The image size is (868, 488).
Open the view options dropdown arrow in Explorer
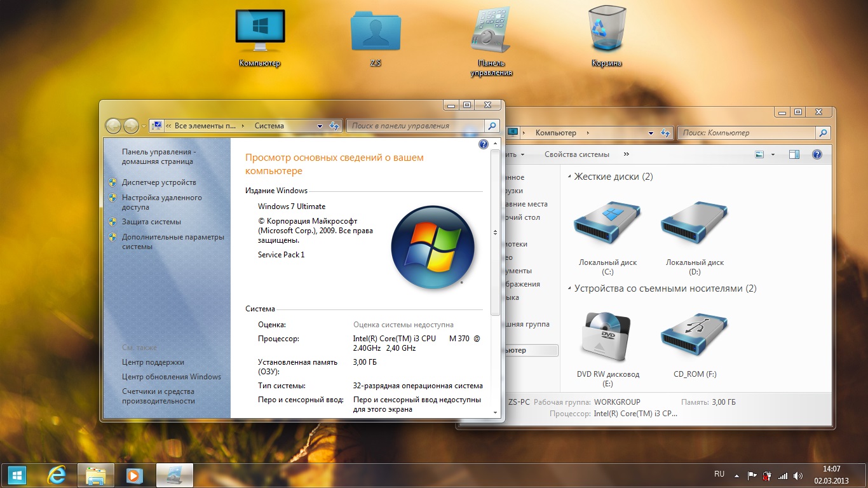[773, 154]
